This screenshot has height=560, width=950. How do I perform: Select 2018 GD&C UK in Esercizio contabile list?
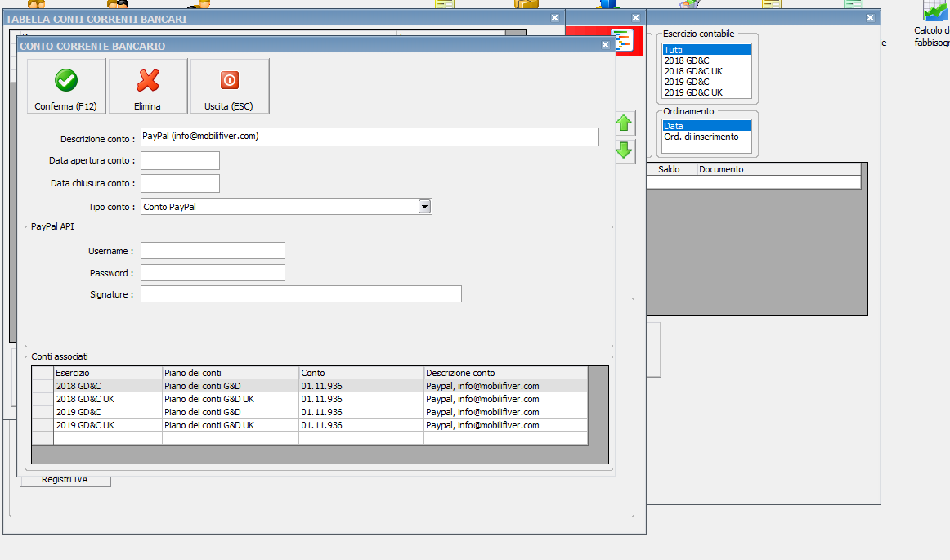pyautogui.click(x=706, y=71)
